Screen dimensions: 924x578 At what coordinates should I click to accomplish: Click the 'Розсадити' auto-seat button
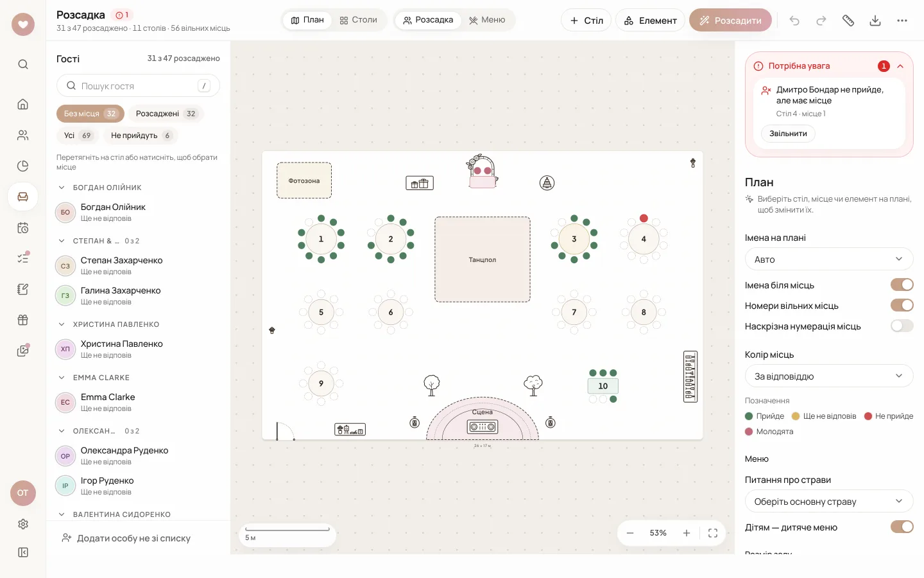pyautogui.click(x=730, y=21)
